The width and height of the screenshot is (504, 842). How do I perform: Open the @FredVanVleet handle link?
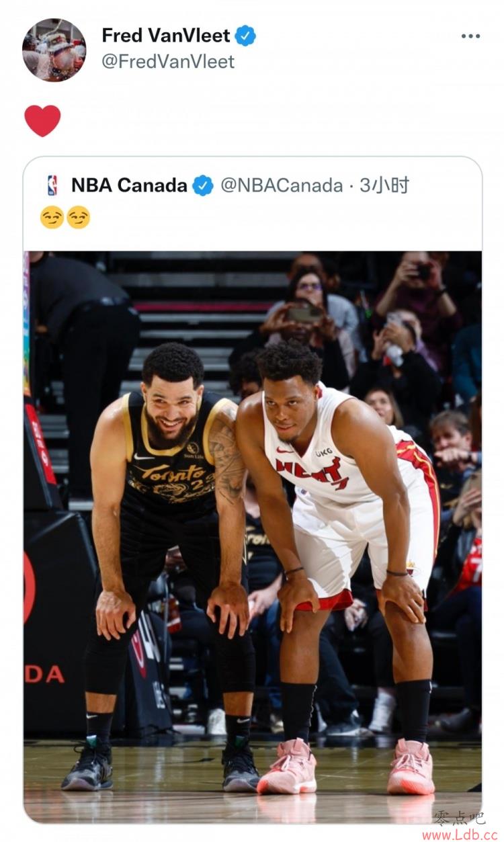pos(168,62)
